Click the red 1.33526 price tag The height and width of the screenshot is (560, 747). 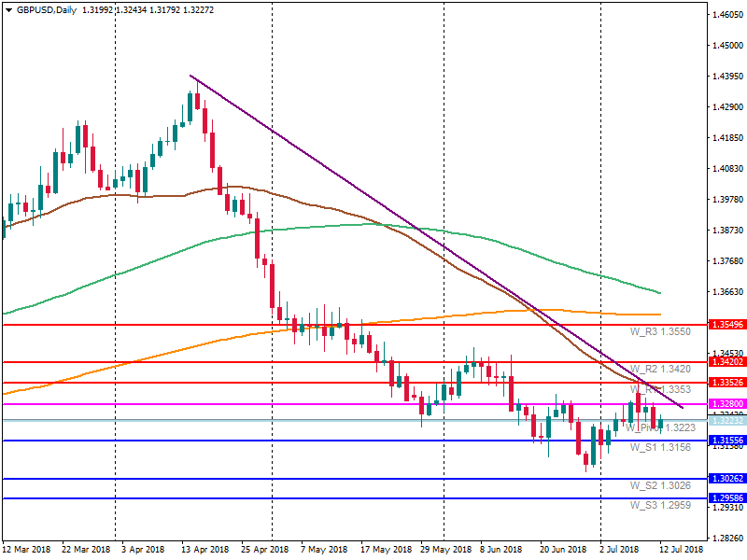point(726,383)
